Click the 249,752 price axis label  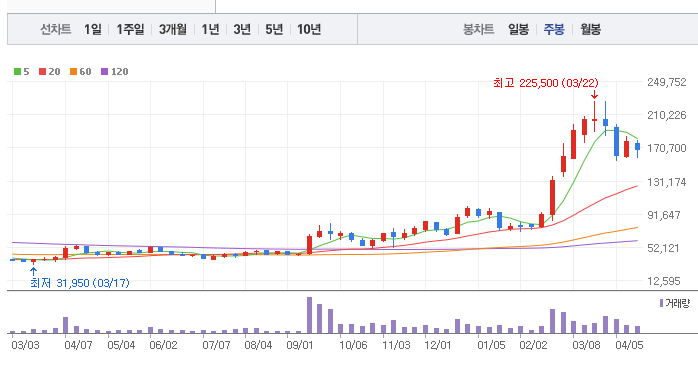pos(667,82)
